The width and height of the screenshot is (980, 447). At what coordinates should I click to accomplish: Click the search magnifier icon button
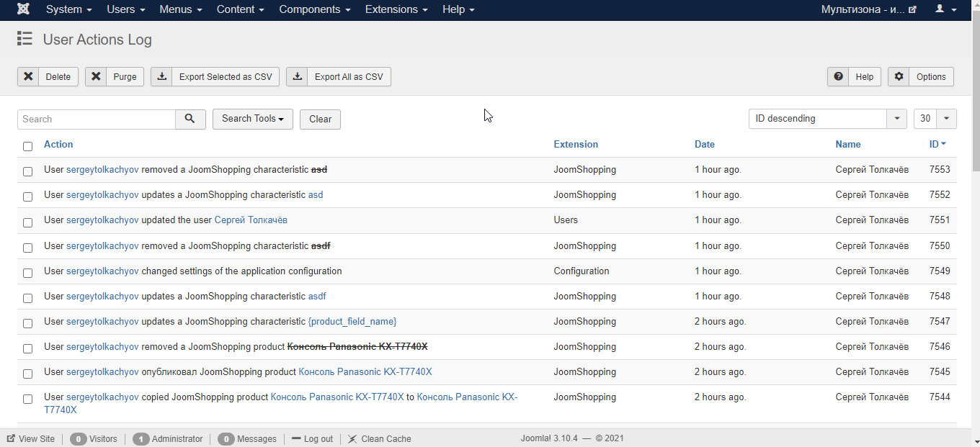pyautogui.click(x=190, y=119)
